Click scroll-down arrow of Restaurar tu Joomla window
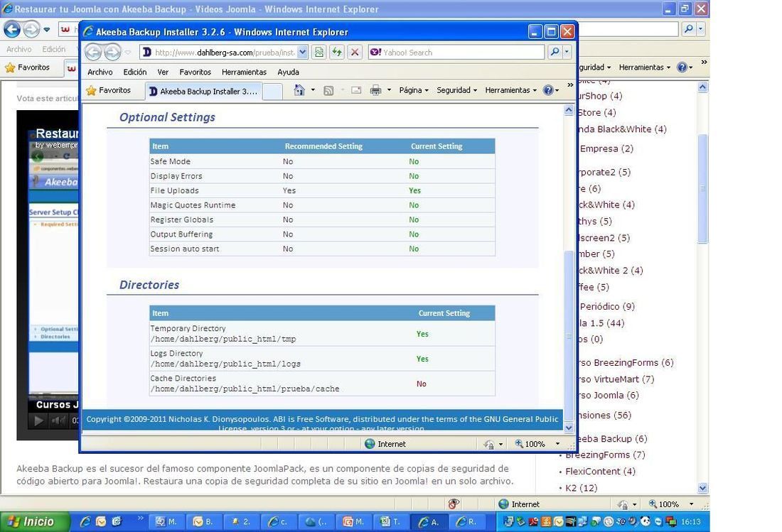The image size is (782, 532). [x=702, y=488]
